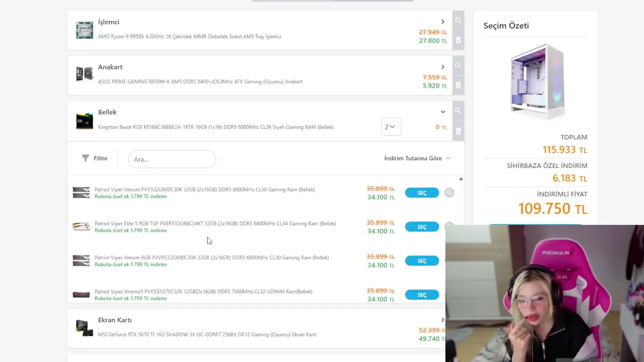This screenshot has height=362, width=644.
Task: Click the 6.183 TL discount amount
Action: (x=570, y=178)
